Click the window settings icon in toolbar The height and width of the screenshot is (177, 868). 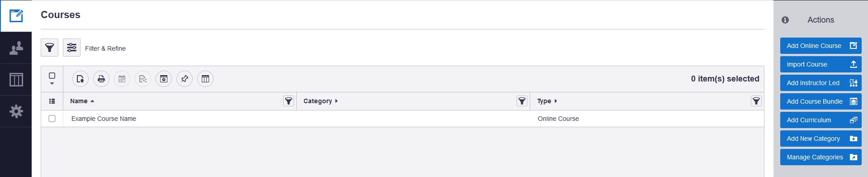164,79
